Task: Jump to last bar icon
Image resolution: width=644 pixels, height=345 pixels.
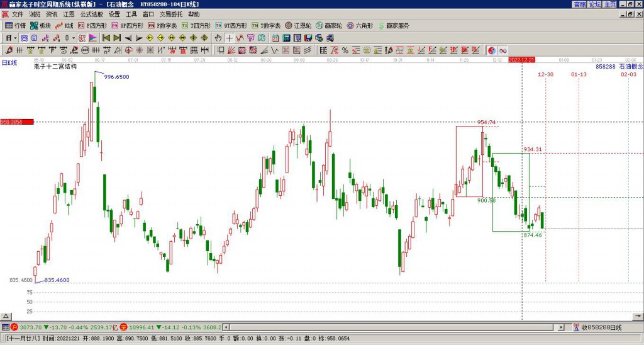Action: click(117, 38)
